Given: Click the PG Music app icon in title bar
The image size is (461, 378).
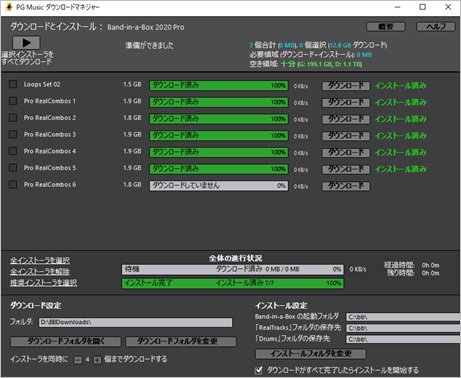Looking at the screenshot, I should coord(9,7).
